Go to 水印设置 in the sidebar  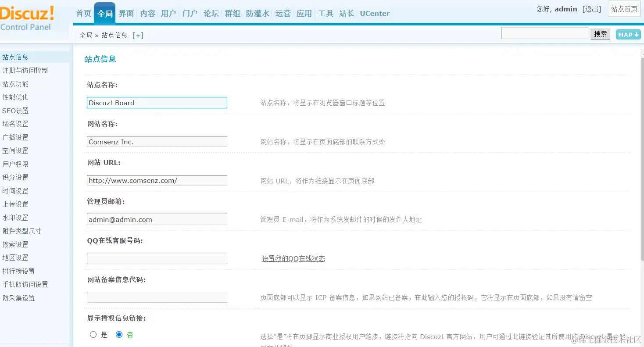click(15, 218)
